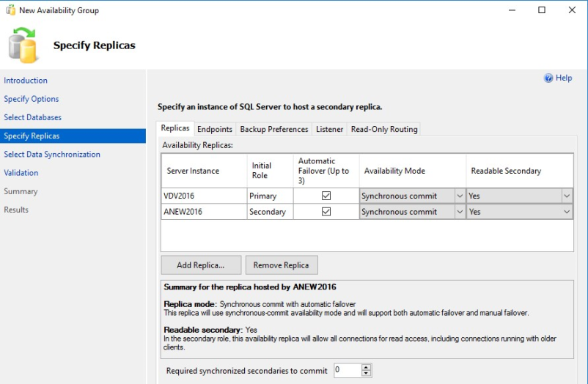Viewport: 588px width, 384px height.
Task: Increase required synchronized secondaries with up arrow
Action: (367, 367)
